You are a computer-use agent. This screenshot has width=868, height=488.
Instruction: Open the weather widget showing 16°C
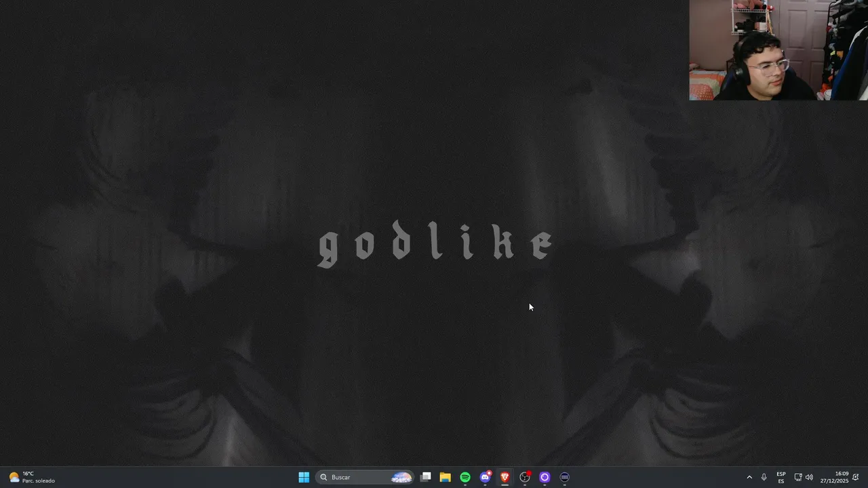pyautogui.click(x=32, y=477)
